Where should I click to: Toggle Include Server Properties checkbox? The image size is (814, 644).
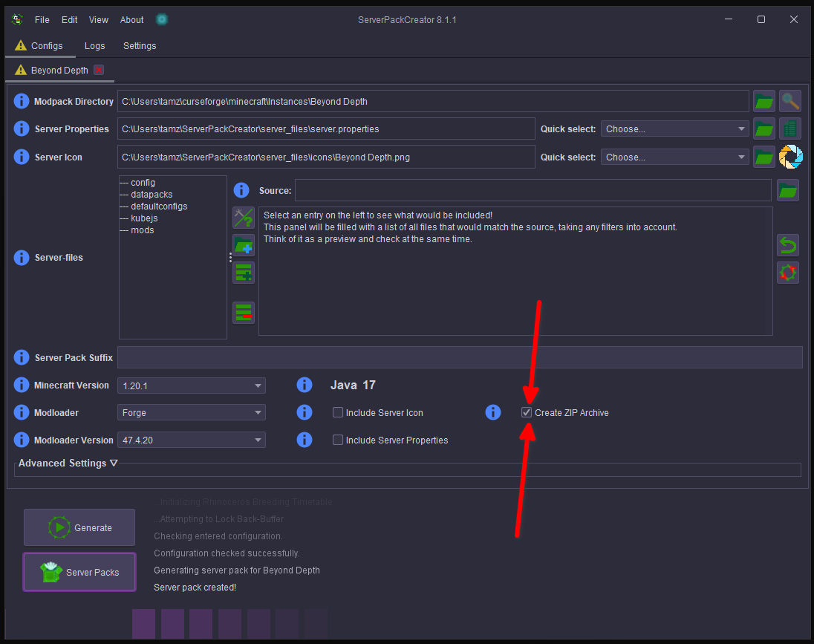[x=337, y=440]
